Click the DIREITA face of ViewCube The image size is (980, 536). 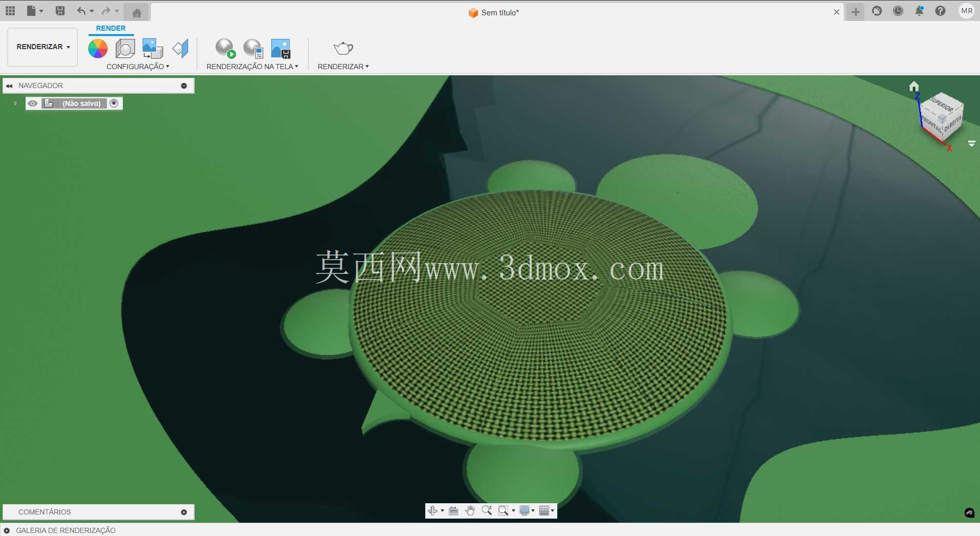coord(953,123)
